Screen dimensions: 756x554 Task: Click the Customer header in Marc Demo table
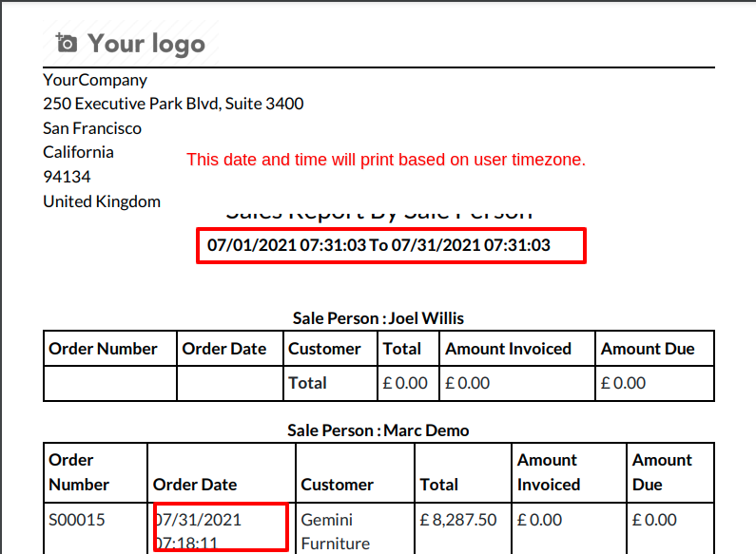tap(337, 484)
